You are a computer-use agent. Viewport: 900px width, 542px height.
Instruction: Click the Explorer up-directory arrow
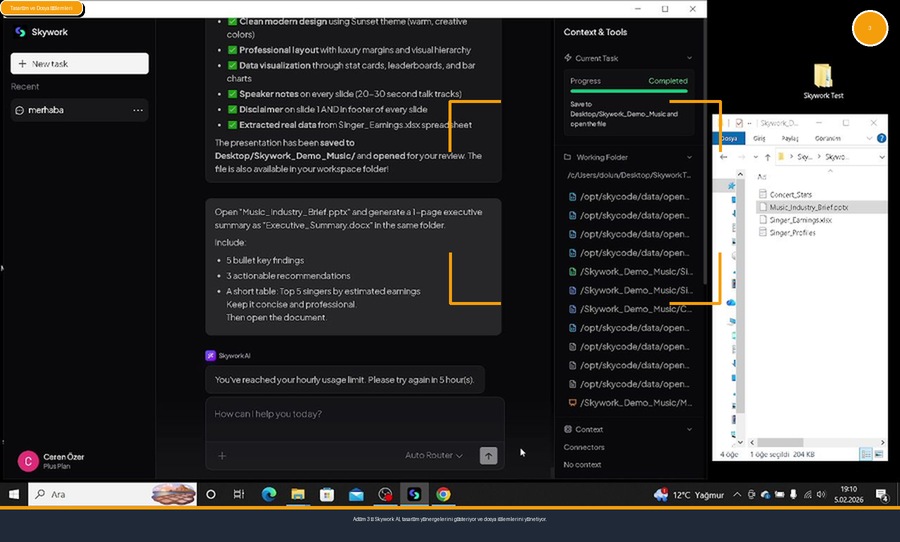coord(767,157)
